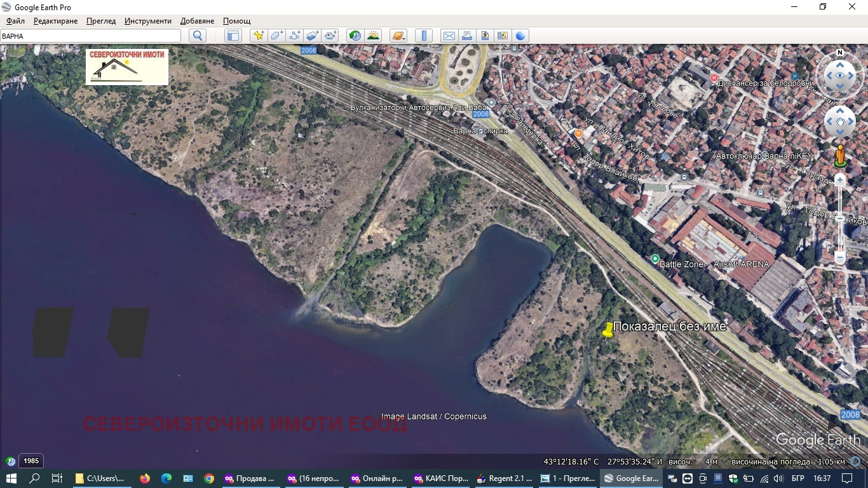Open the Add Image Overlay tool

coord(311,36)
